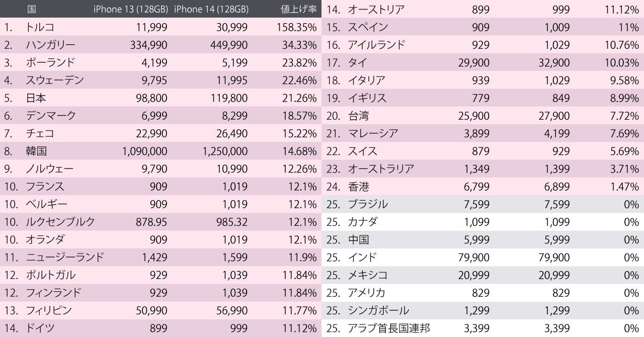Click the 韓国 country name
This screenshot has width=644, height=337.
[36, 151]
